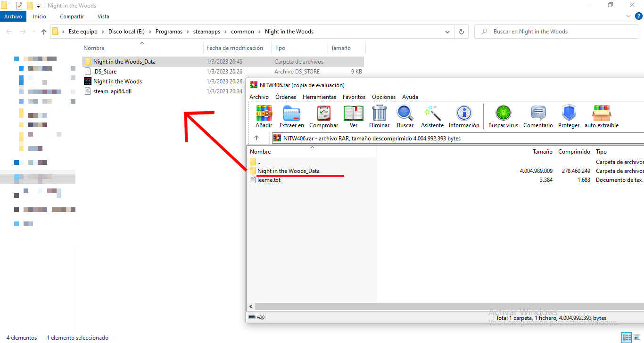Screen dimensions: 644x343
Task: Select 'Night in the Woods_Data' folder in WinRAR
Action: [x=289, y=171]
